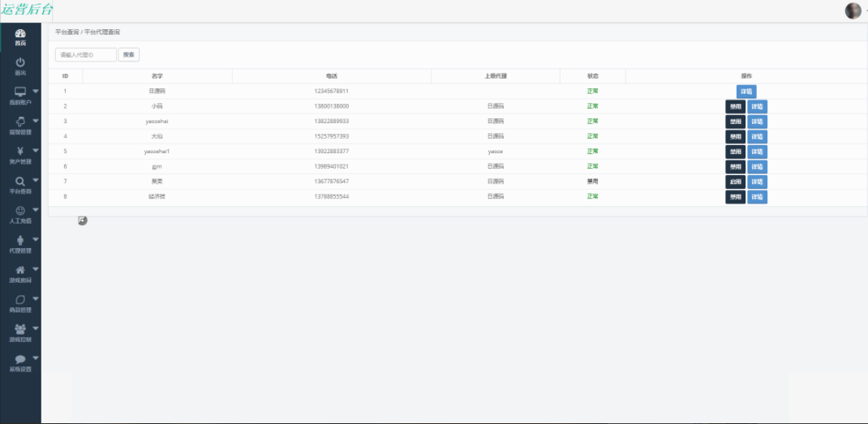This screenshot has height=424, width=868.
Task: Select phone number 13989401021
Action: [332, 166]
